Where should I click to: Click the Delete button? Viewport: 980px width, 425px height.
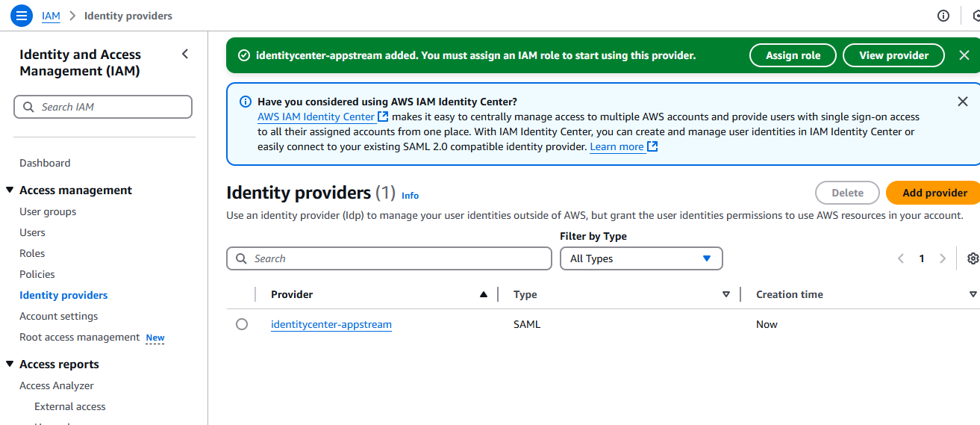click(847, 193)
